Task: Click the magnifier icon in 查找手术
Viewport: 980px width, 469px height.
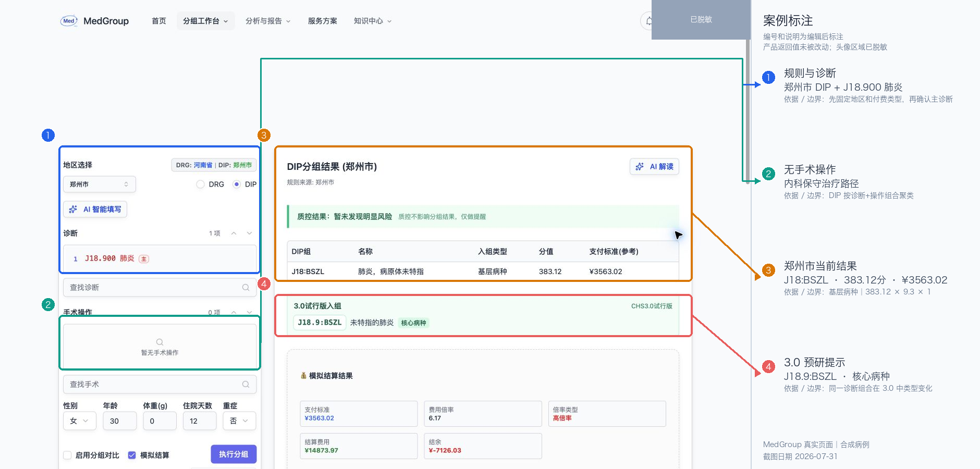Action: point(246,385)
